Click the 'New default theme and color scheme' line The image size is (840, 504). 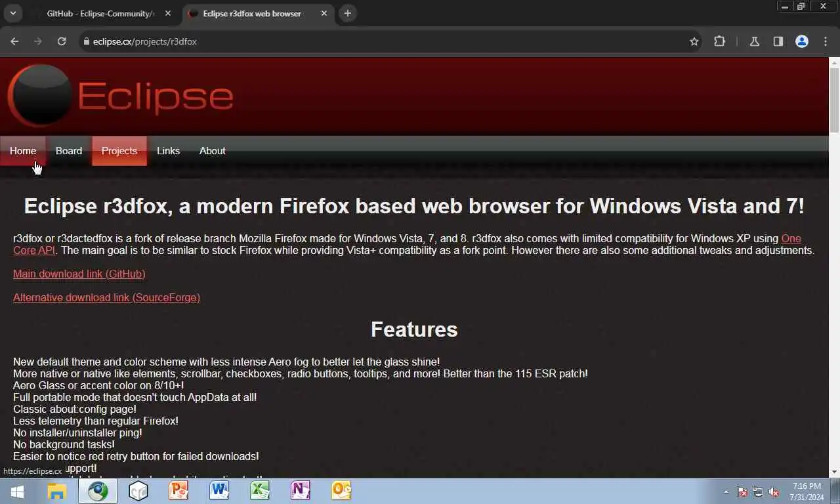pyautogui.click(x=226, y=362)
